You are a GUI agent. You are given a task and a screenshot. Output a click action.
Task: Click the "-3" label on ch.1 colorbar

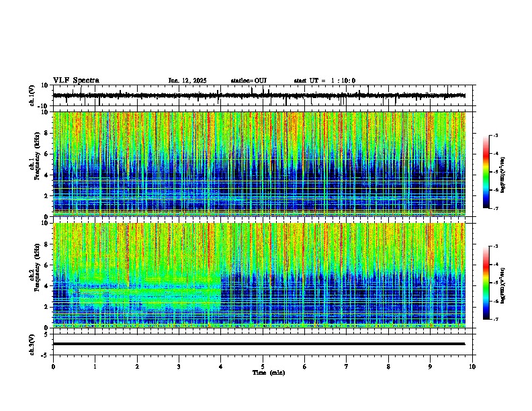point(495,135)
